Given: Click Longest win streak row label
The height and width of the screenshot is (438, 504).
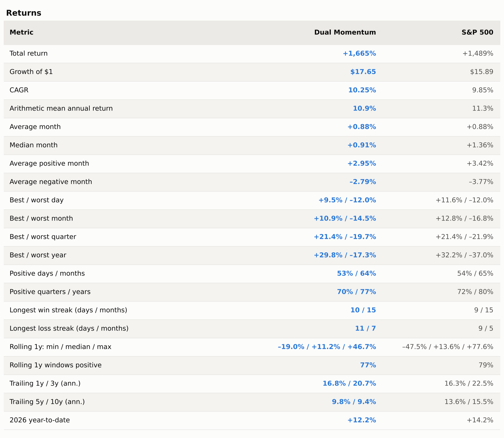Looking at the screenshot, I should [68, 310].
